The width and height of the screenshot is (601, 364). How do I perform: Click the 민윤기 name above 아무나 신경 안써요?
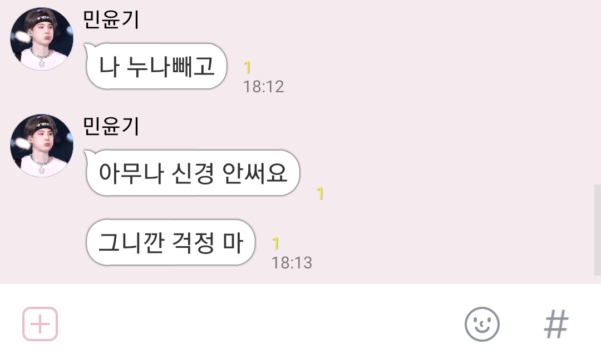tap(111, 126)
